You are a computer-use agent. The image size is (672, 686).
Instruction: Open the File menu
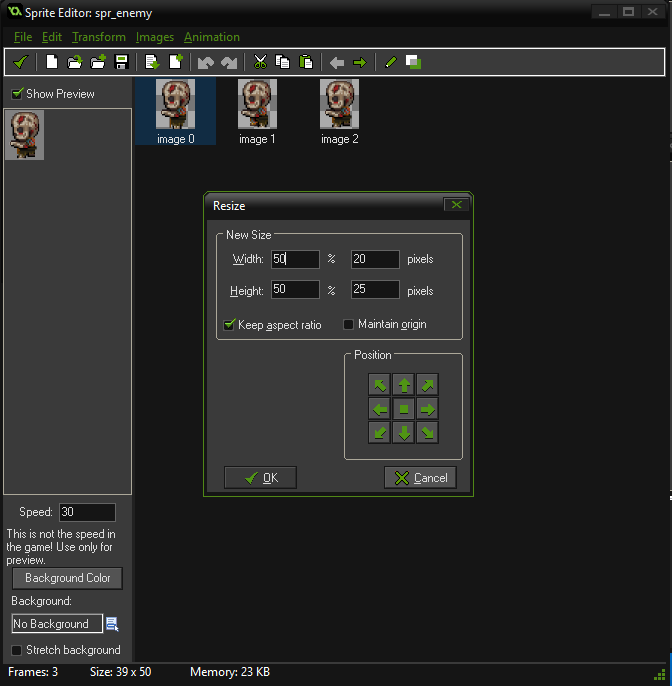(x=23, y=37)
